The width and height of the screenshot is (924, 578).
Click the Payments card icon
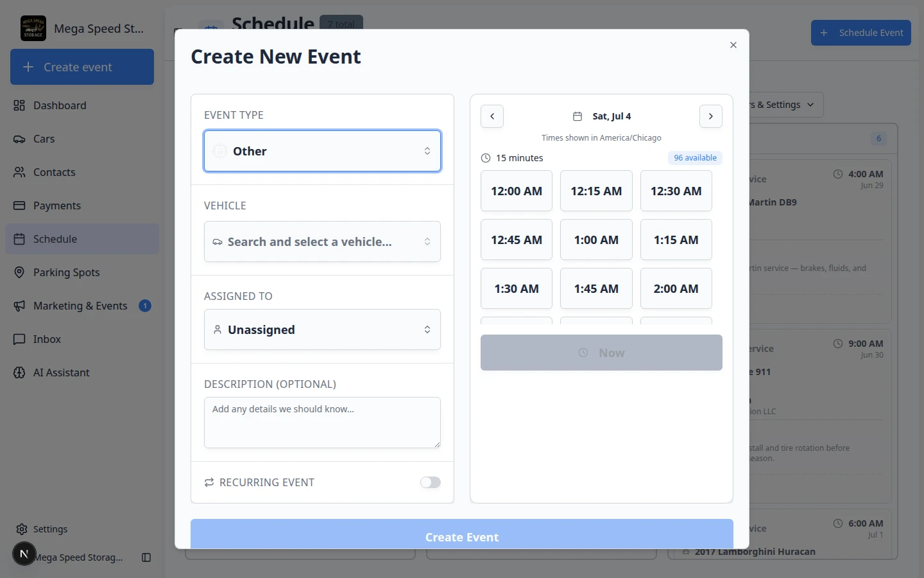pyautogui.click(x=19, y=206)
